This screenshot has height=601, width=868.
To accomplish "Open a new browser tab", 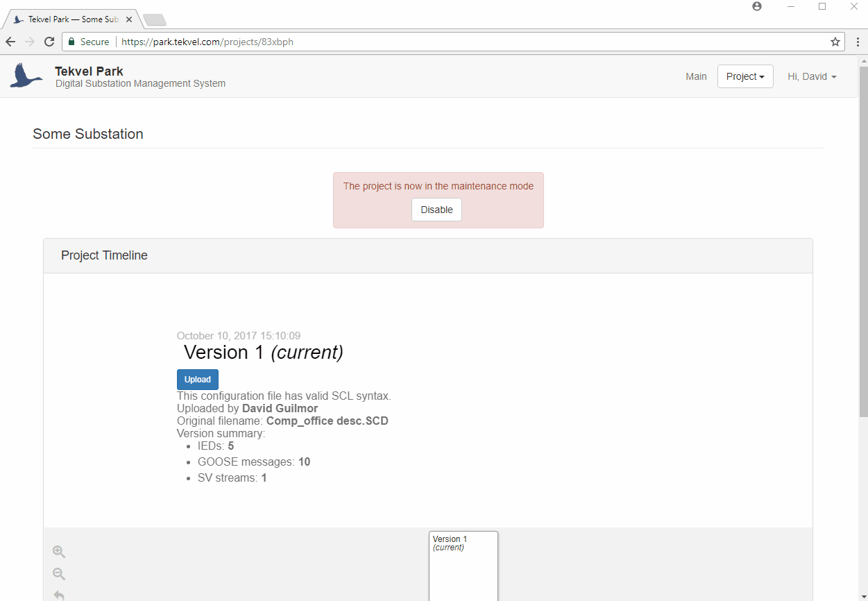I will point(154,19).
